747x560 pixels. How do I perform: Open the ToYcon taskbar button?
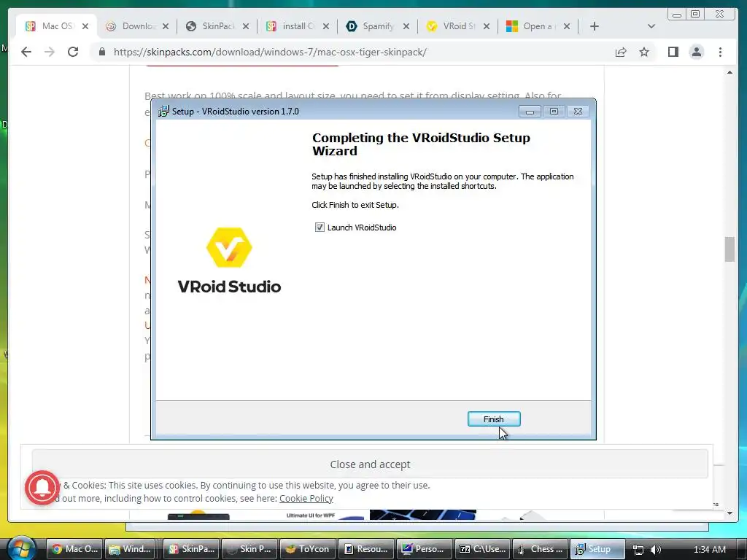click(x=308, y=549)
